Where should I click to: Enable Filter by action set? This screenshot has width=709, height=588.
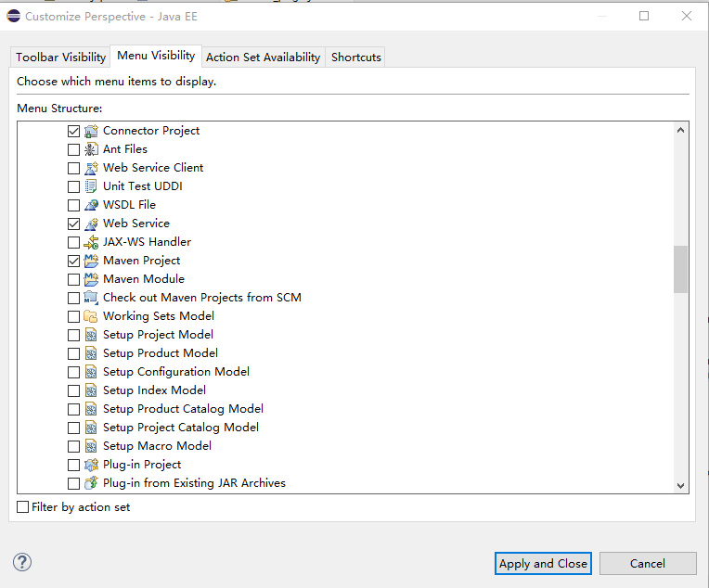coord(22,507)
